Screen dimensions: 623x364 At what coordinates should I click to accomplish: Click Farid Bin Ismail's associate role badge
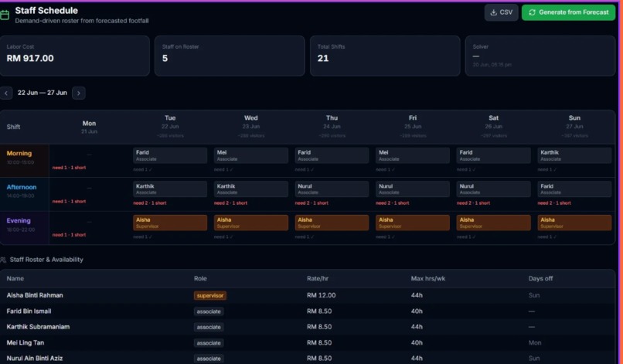click(209, 311)
